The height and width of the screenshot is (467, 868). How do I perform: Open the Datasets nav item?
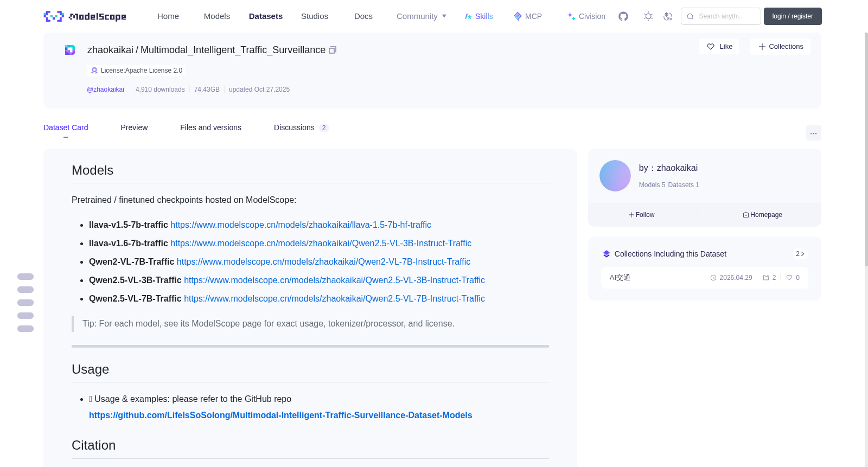click(266, 16)
